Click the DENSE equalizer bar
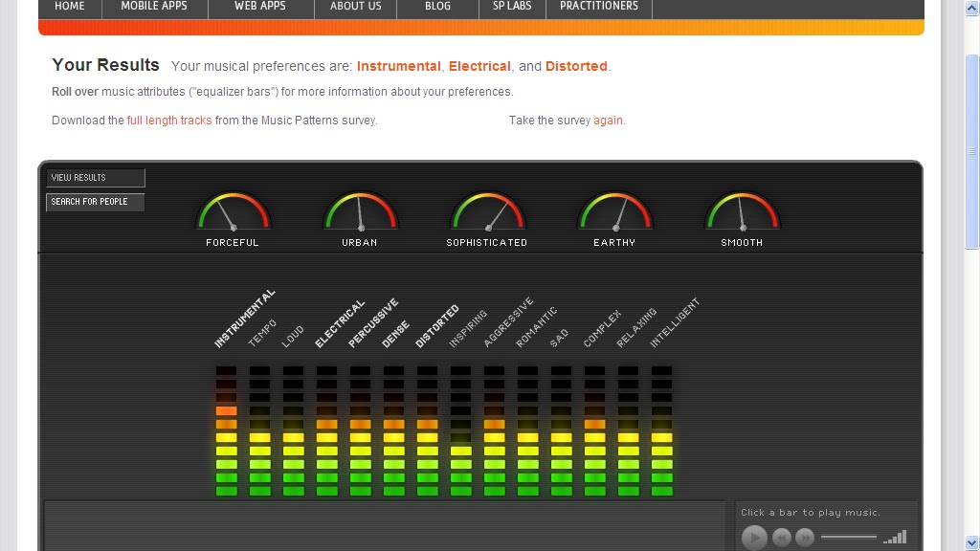Screen dimensions: 980x551 (x=393, y=431)
